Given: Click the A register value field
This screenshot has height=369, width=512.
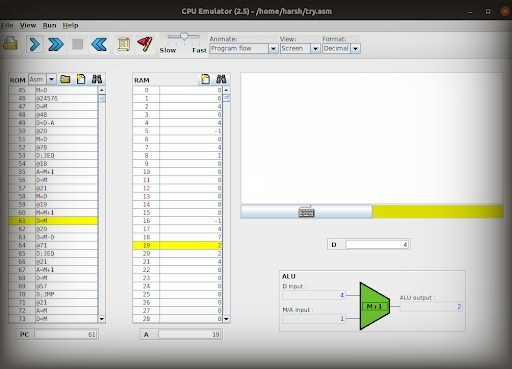Looking at the screenshot, I should pyautogui.click(x=190, y=334).
